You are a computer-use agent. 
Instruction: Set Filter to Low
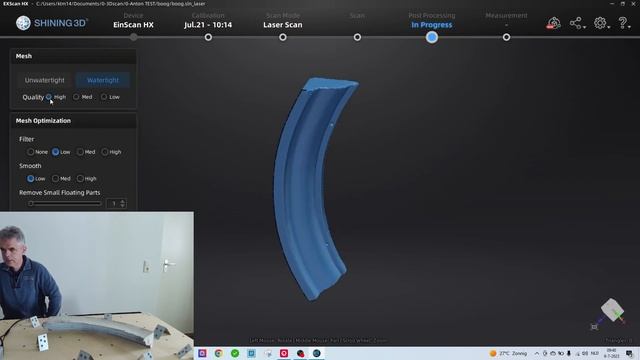tap(56, 152)
